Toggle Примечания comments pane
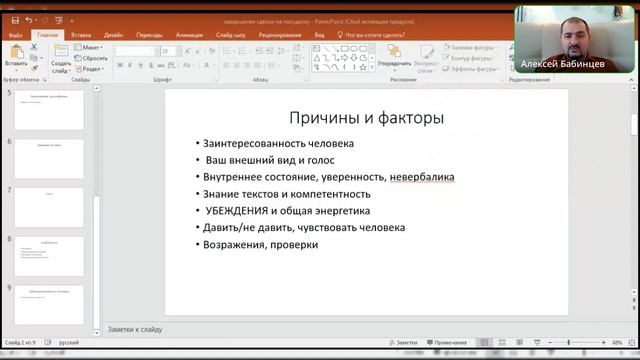The width and height of the screenshot is (640, 360). 447,342
